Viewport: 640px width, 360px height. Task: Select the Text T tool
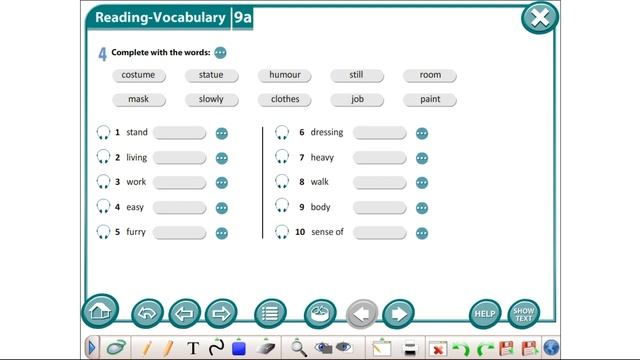[x=193, y=348]
